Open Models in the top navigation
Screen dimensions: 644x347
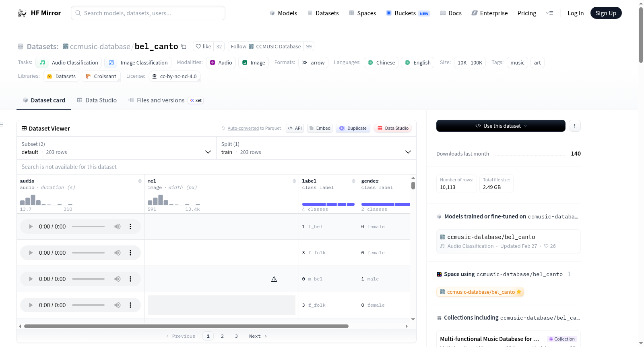[x=283, y=13]
